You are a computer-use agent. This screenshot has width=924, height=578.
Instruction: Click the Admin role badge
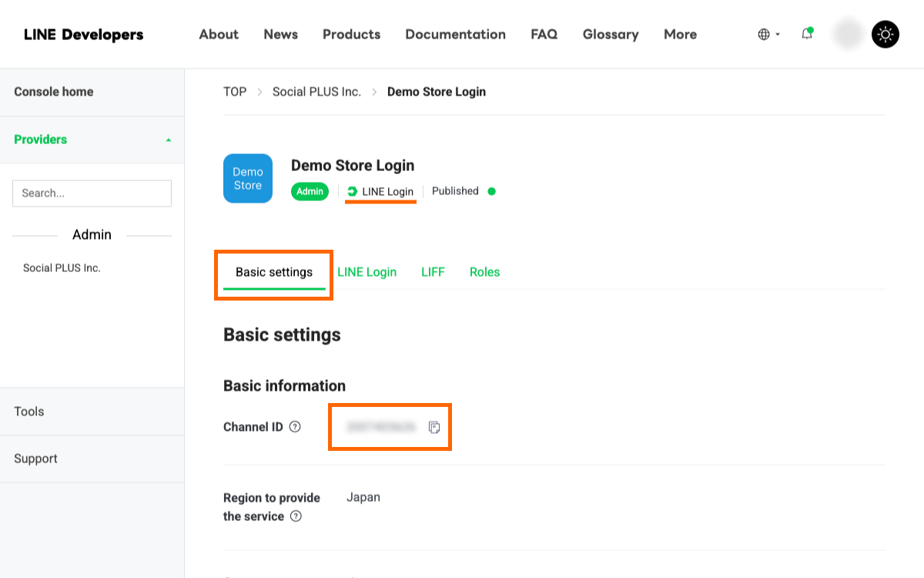[x=310, y=192]
